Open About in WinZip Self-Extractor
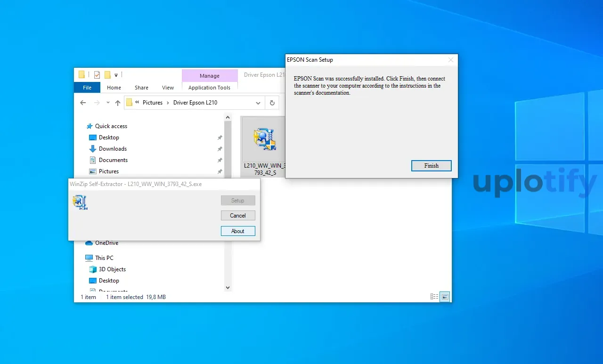Viewport: 603px width, 364px height. pos(238,231)
